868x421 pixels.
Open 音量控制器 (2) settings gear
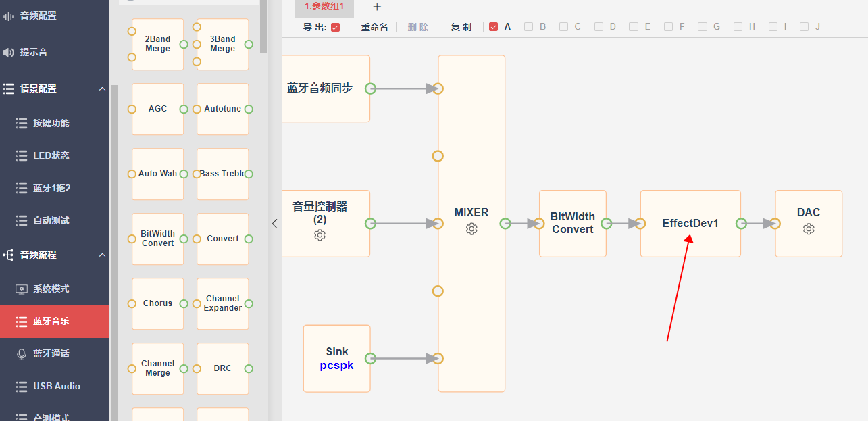tap(320, 235)
